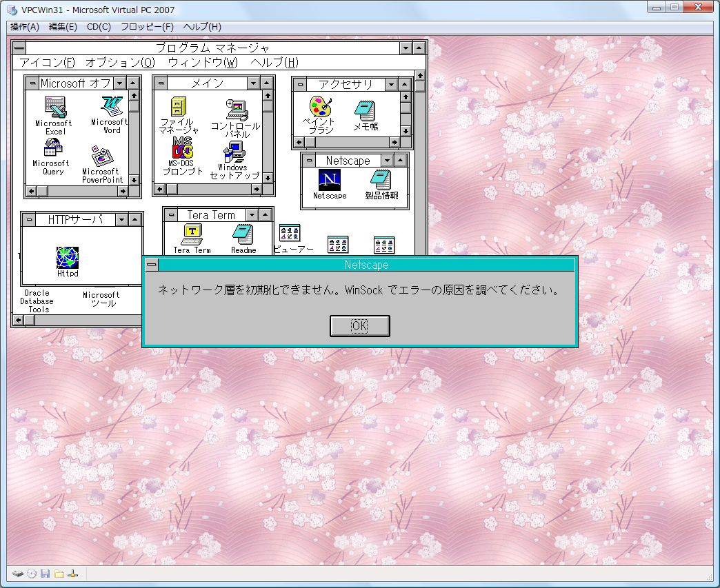
Task: Click scroll-down arrow in メイン window
Action: click(x=268, y=178)
